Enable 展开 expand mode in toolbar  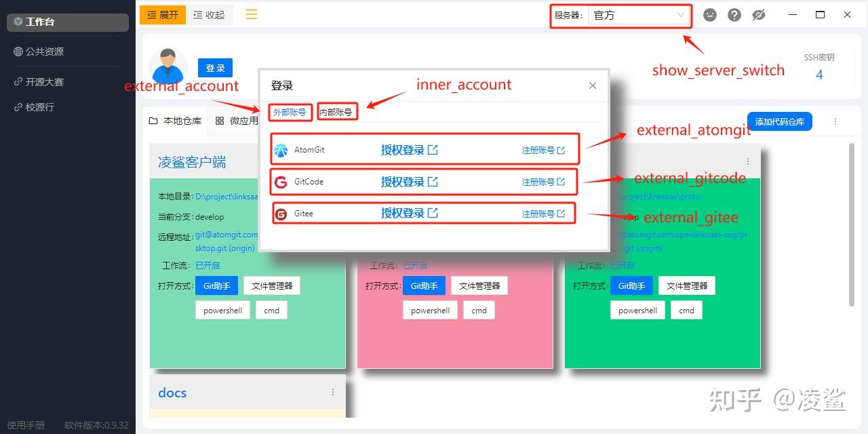pos(162,14)
